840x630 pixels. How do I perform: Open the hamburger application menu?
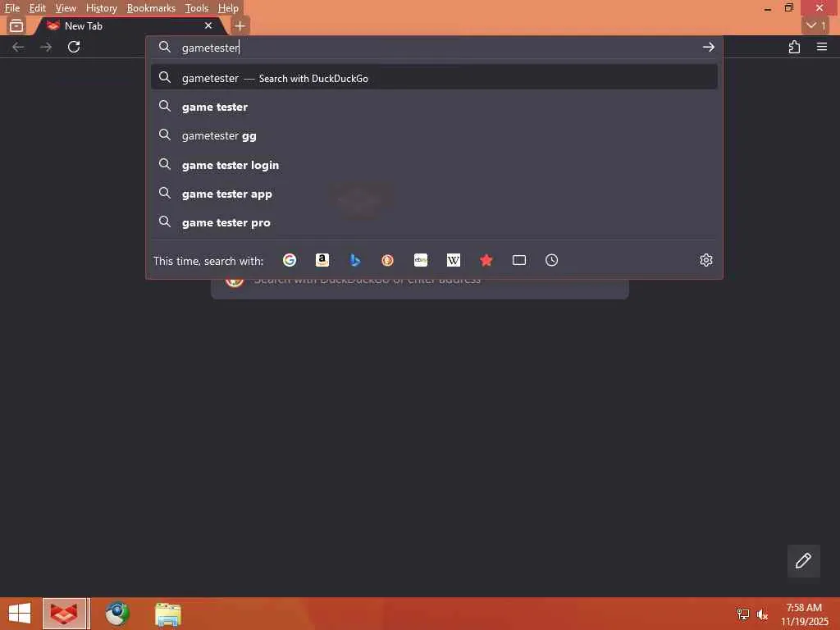point(822,47)
